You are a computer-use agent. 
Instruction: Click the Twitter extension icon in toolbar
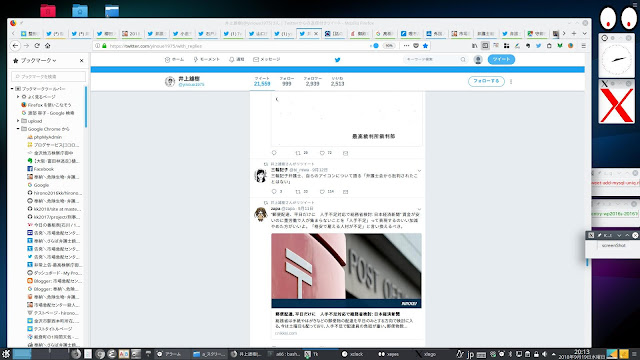click(538, 46)
